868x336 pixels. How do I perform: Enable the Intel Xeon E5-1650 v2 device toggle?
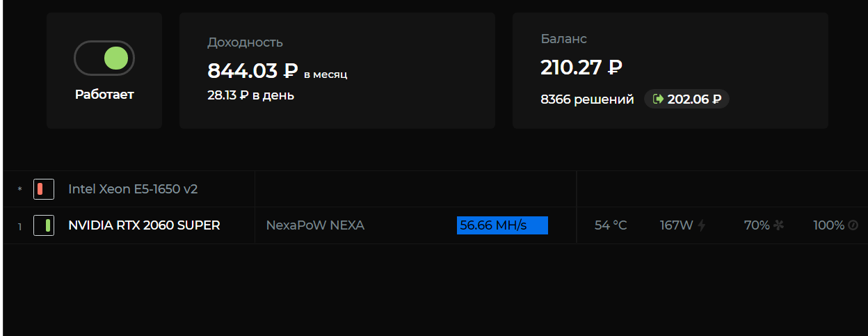pos(44,189)
